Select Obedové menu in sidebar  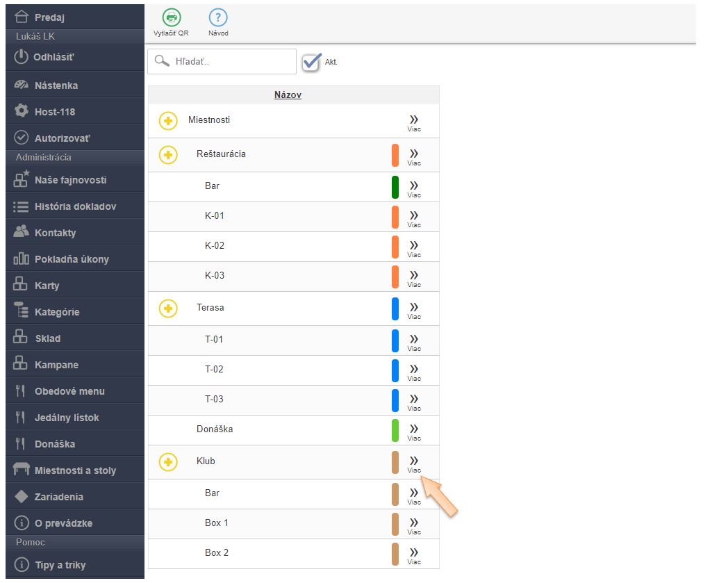[x=69, y=391]
